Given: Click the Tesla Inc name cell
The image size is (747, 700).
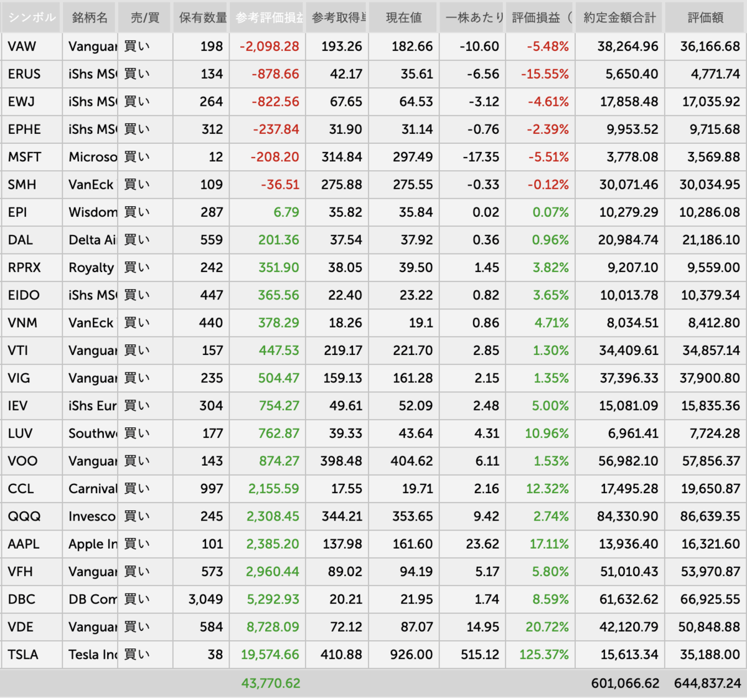Looking at the screenshot, I should point(90,655).
